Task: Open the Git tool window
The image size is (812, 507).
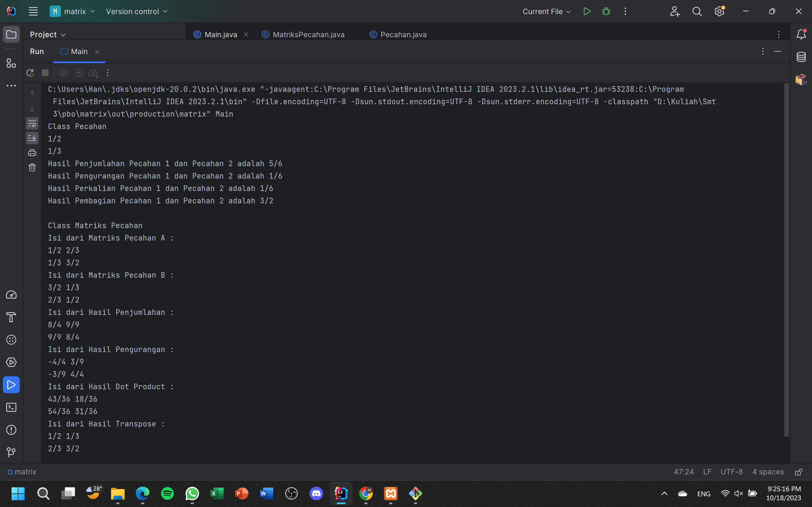Action: [11, 452]
